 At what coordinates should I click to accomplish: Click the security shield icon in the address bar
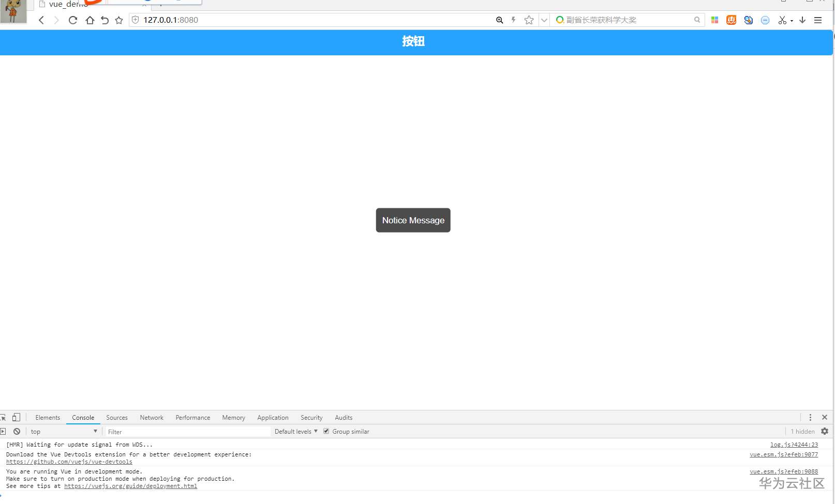tap(136, 20)
